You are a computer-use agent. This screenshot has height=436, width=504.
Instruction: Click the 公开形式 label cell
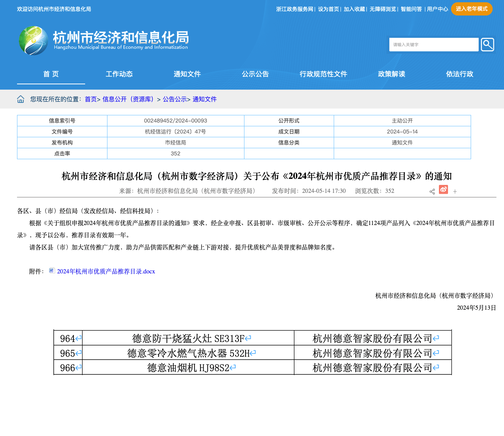[x=289, y=121]
